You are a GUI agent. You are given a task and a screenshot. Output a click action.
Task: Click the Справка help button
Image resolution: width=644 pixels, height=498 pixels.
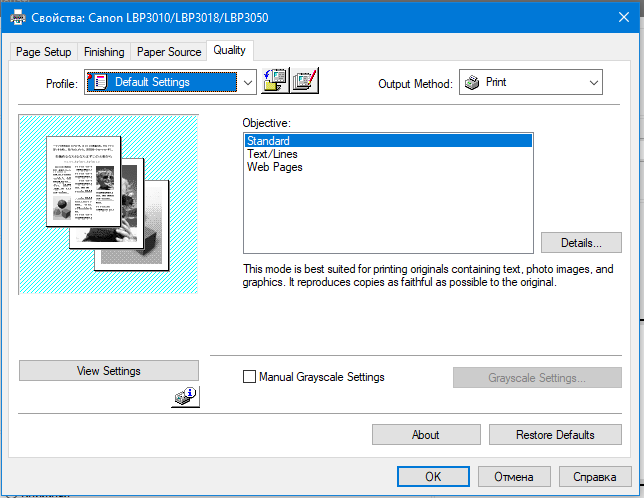coord(595,477)
